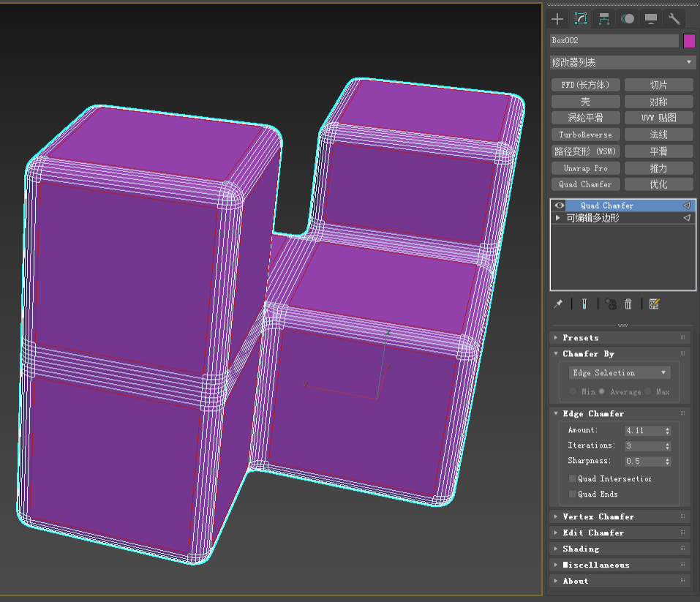Open the Edge Selection dropdown

click(x=620, y=372)
